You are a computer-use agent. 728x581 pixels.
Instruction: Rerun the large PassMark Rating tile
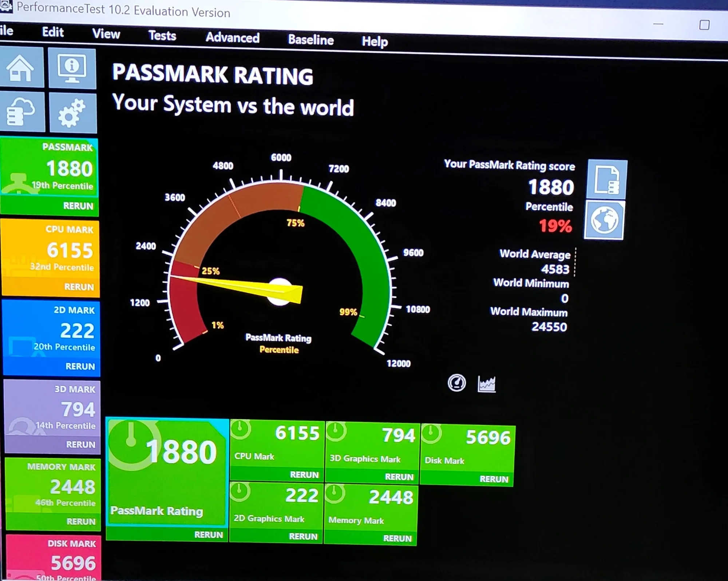(208, 535)
